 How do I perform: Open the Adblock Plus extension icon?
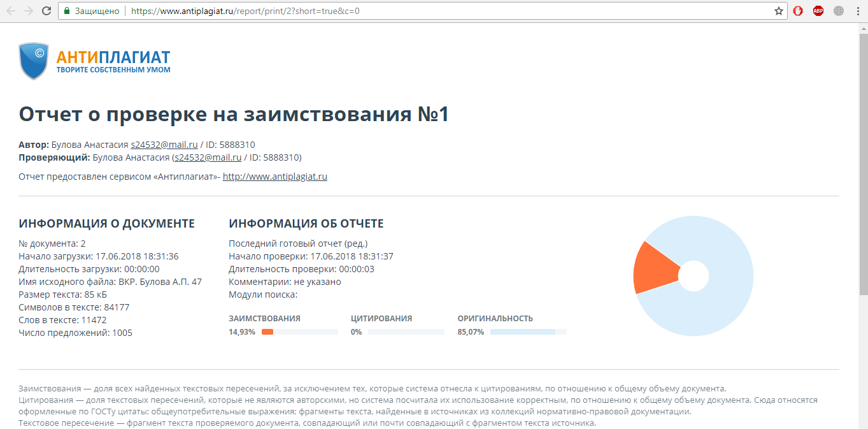pyautogui.click(x=818, y=11)
